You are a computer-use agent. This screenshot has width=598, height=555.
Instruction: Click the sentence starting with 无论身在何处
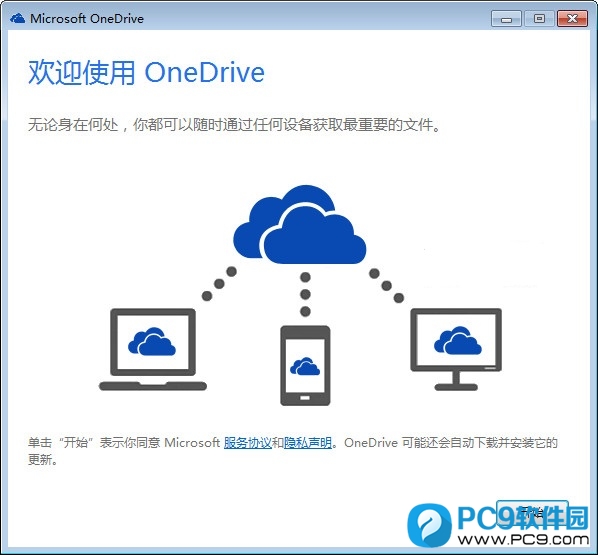tap(235, 124)
